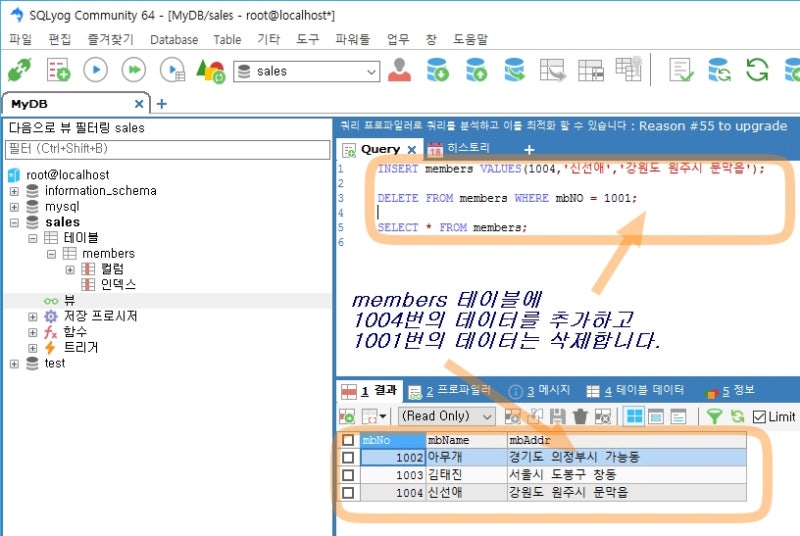Run all queries with double-arrow icon
This screenshot has height=536, width=800.
tap(134, 70)
